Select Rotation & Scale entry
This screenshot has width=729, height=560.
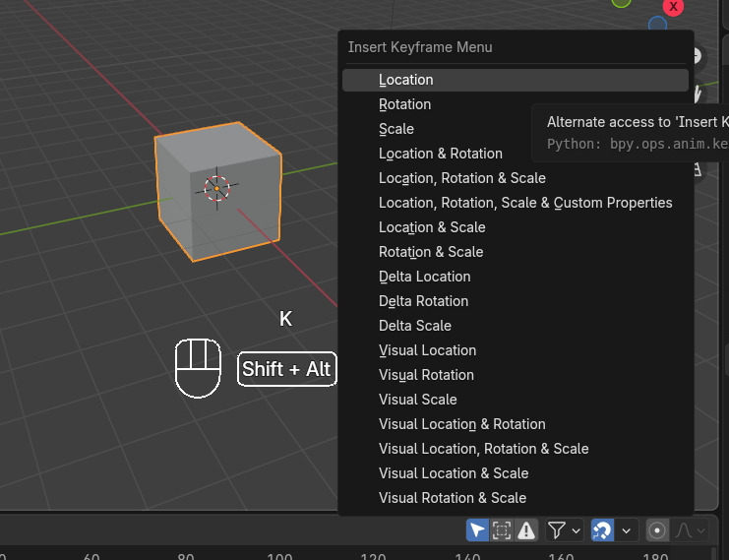[x=516, y=252]
